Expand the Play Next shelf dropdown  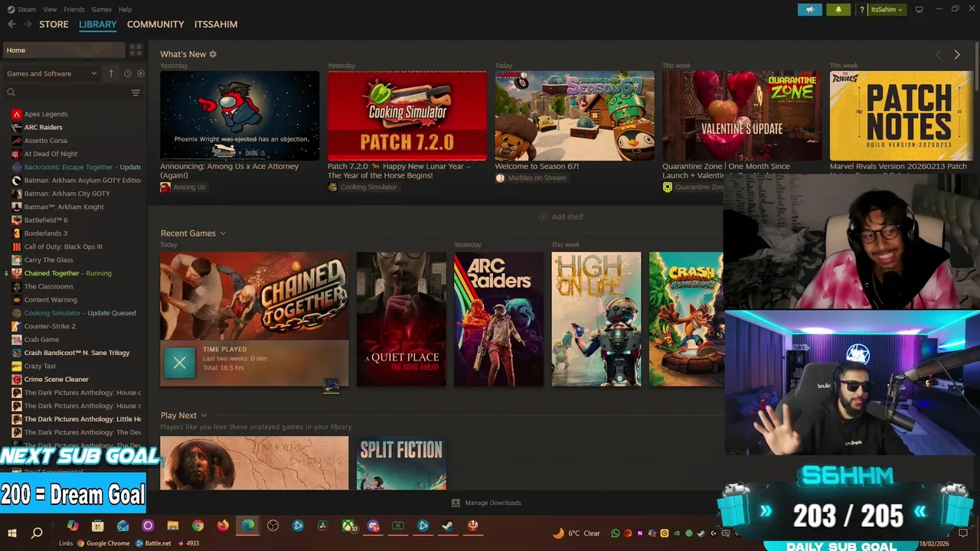coord(204,416)
